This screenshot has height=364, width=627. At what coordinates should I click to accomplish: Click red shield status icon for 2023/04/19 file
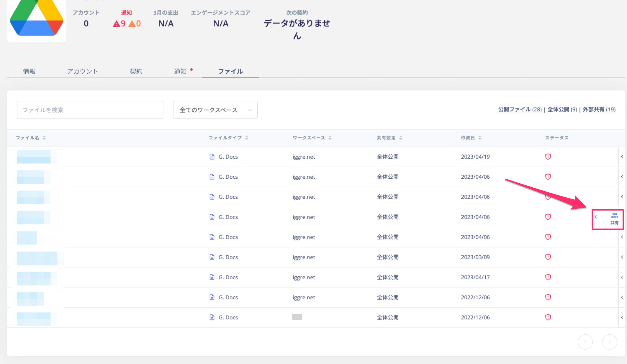pyautogui.click(x=548, y=156)
